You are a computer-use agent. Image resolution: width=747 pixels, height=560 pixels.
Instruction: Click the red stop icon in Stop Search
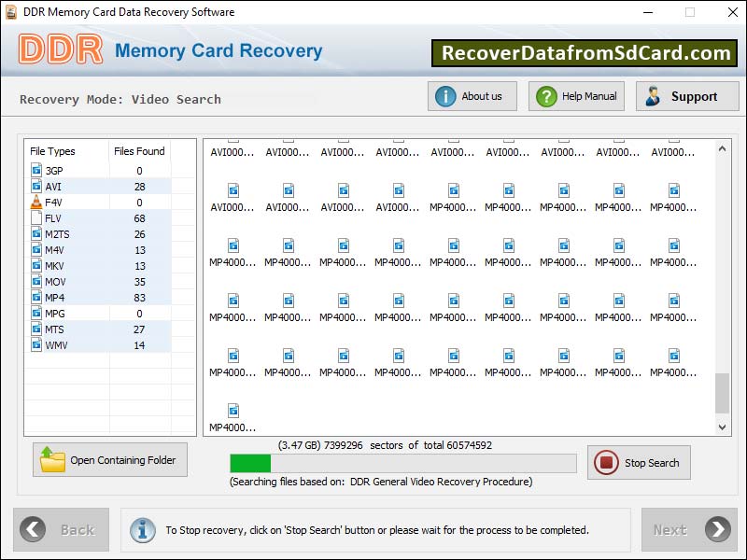[606, 463]
